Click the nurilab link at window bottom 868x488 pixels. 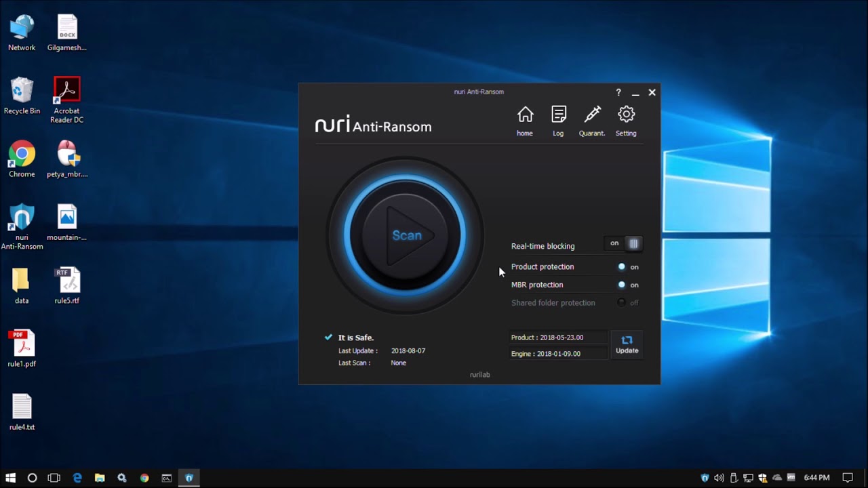pyautogui.click(x=479, y=375)
